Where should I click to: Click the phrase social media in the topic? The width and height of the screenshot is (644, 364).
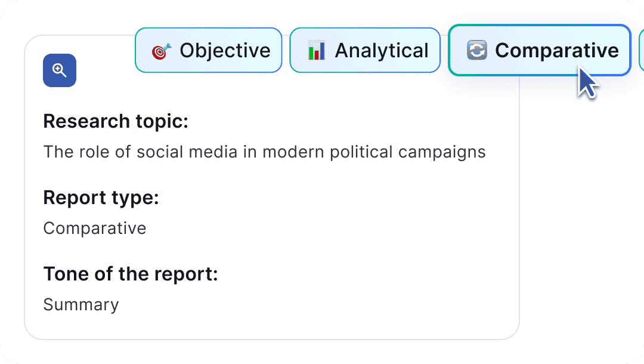187,152
